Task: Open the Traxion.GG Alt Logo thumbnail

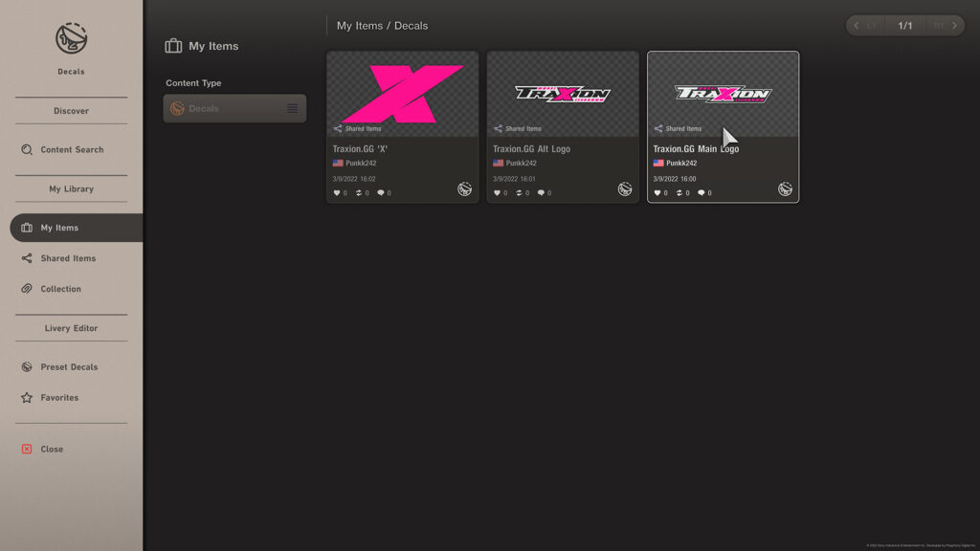Action: coord(563,94)
